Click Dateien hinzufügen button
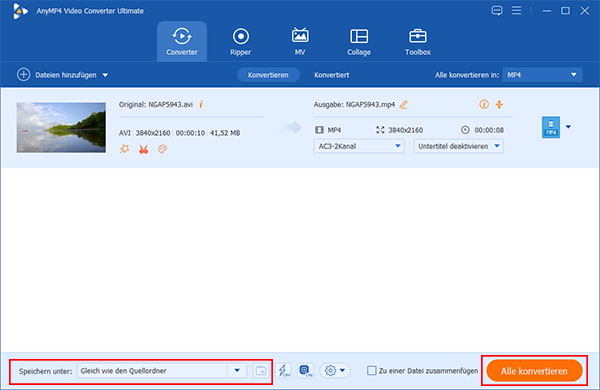Viewport: 600px width, 390px height. (x=63, y=75)
